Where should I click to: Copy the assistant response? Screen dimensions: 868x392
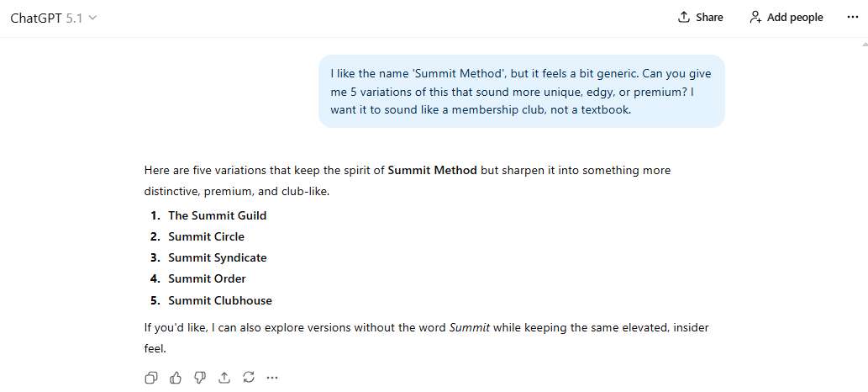(151, 378)
